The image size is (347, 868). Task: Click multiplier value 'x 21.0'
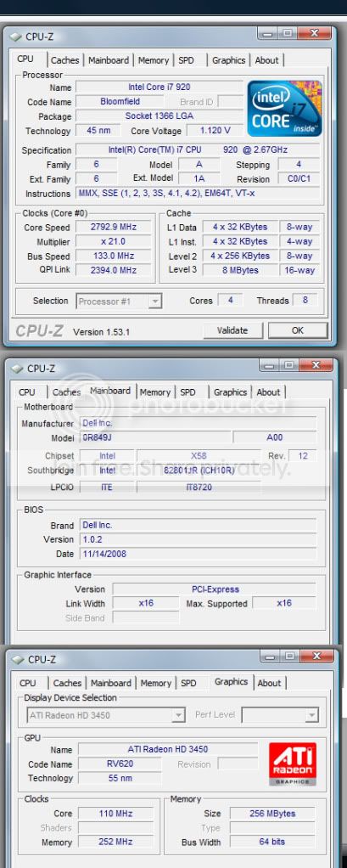(x=114, y=241)
